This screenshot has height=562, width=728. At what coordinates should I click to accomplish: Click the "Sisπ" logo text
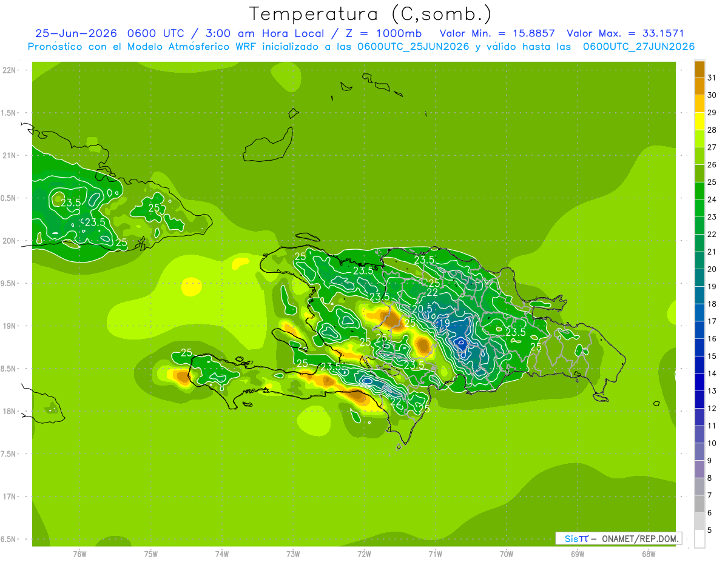pyautogui.click(x=576, y=538)
